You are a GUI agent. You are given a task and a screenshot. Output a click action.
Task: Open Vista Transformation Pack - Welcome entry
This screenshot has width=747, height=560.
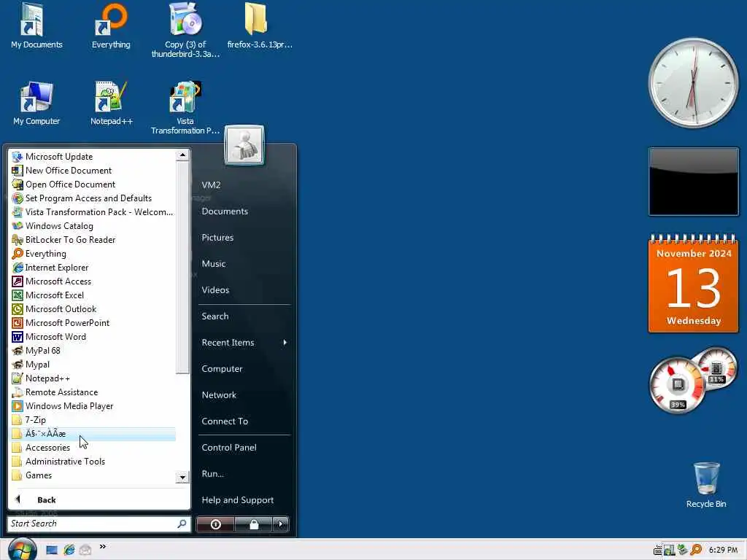pos(93,212)
